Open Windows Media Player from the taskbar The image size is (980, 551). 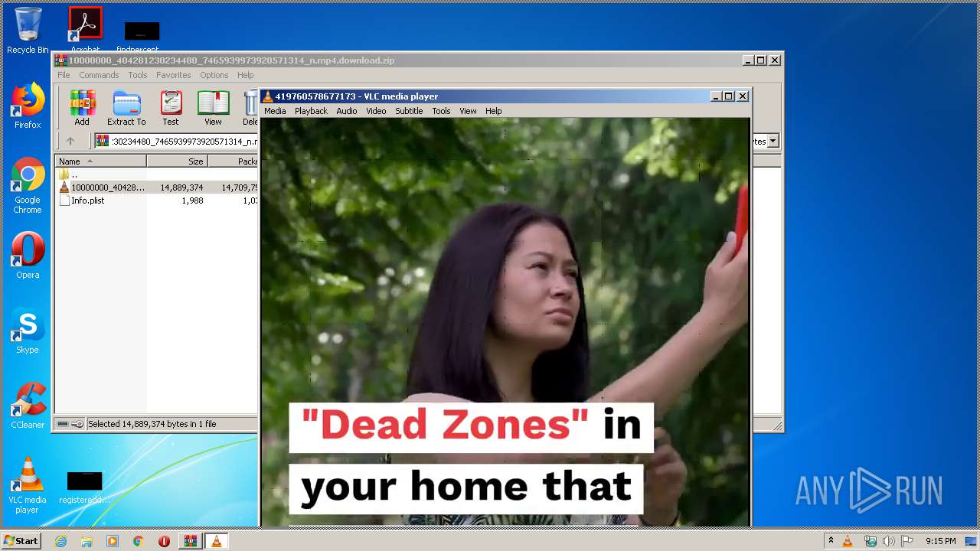(113, 541)
